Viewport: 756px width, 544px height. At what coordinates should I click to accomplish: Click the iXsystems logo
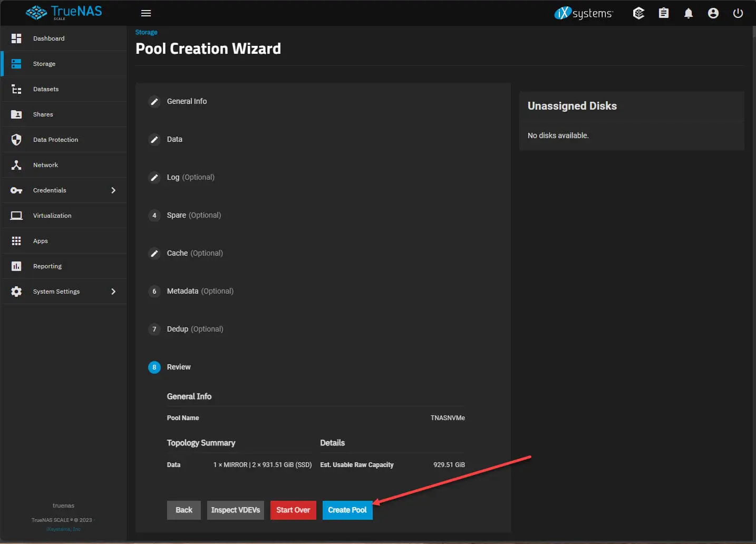click(584, 13)
